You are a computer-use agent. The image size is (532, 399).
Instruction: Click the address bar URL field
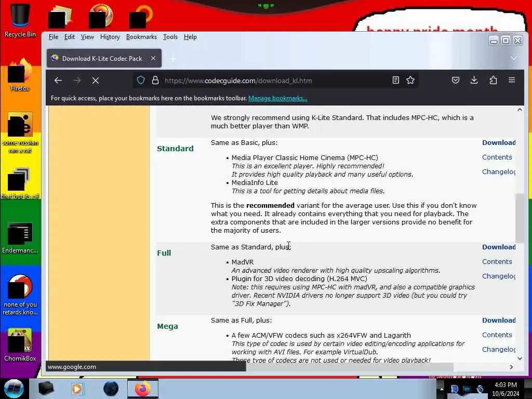(275, 81)
